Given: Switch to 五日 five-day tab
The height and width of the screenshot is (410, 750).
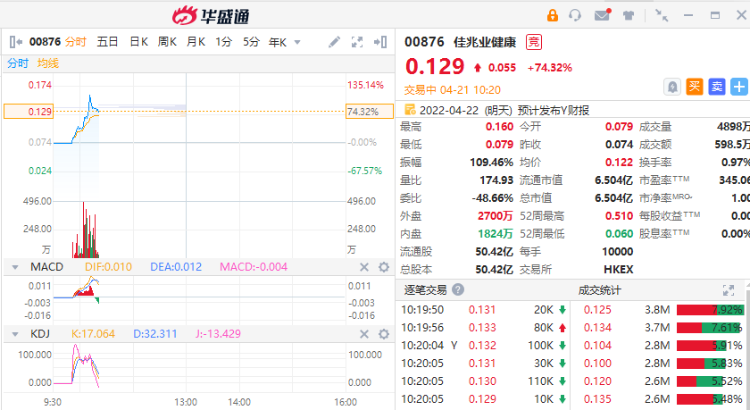Looking at the screenshot, I should (107, 42).
